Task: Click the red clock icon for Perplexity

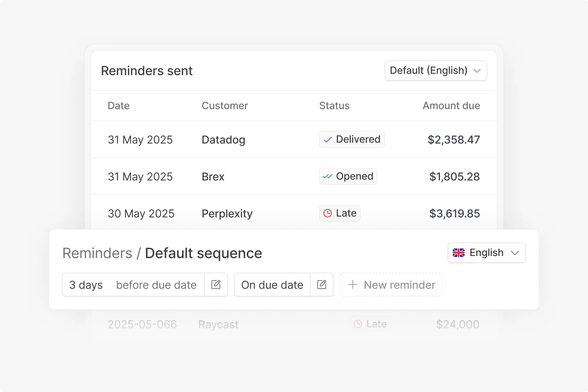Action: click(327, 213)
